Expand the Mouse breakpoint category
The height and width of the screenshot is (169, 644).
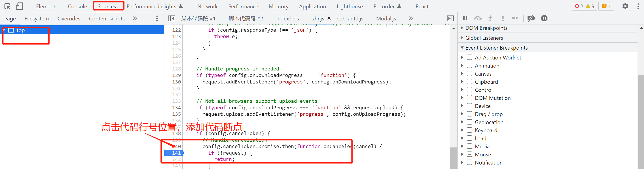tap(462, 154)
